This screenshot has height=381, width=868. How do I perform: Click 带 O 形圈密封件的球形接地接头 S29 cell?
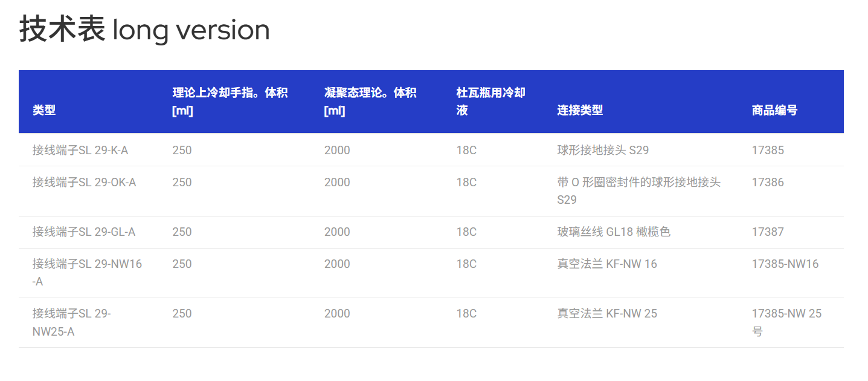click(x=638, y=191)
